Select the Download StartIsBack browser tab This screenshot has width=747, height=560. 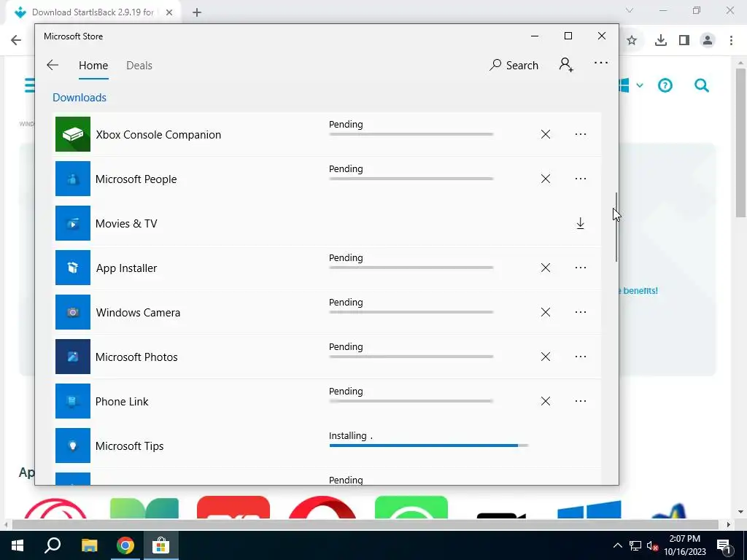click(x=93, y=12)
